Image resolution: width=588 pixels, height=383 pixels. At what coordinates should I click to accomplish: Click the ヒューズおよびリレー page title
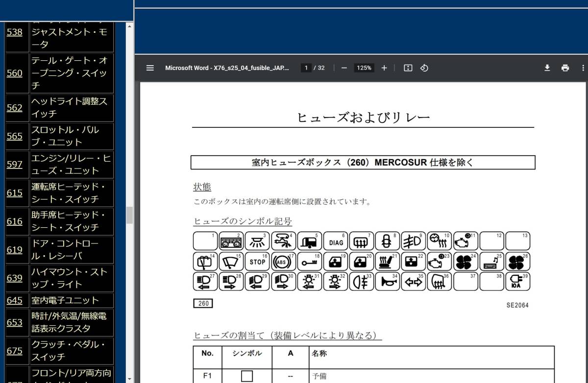(x=363, y=118)
